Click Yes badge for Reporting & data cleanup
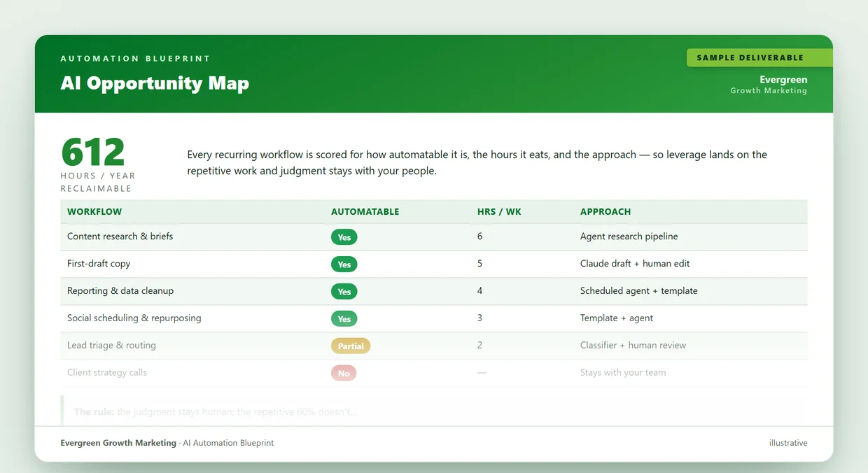 344,292
